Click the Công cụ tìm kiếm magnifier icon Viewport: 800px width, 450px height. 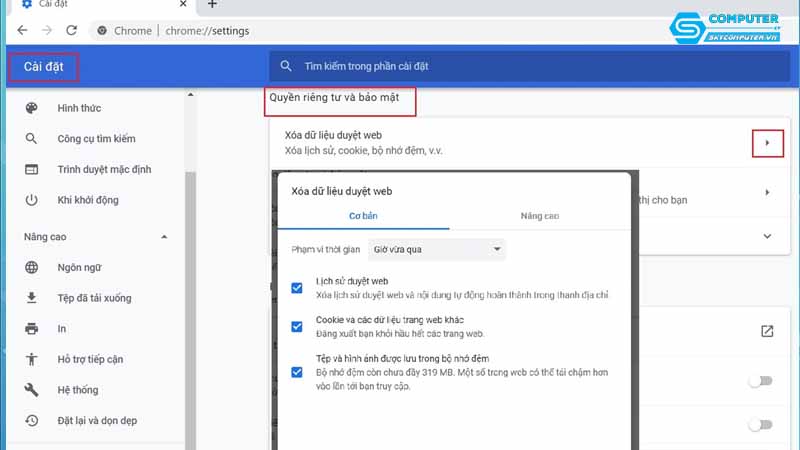pyautogui.click(x=31, y=139)
